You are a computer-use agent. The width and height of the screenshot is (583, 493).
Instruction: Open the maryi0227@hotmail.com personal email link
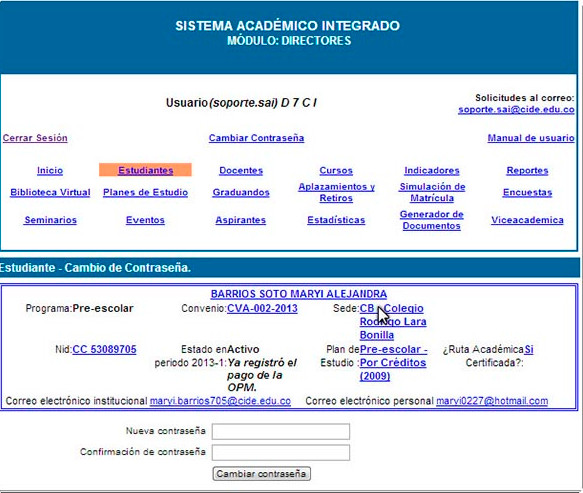coord(492,401)
